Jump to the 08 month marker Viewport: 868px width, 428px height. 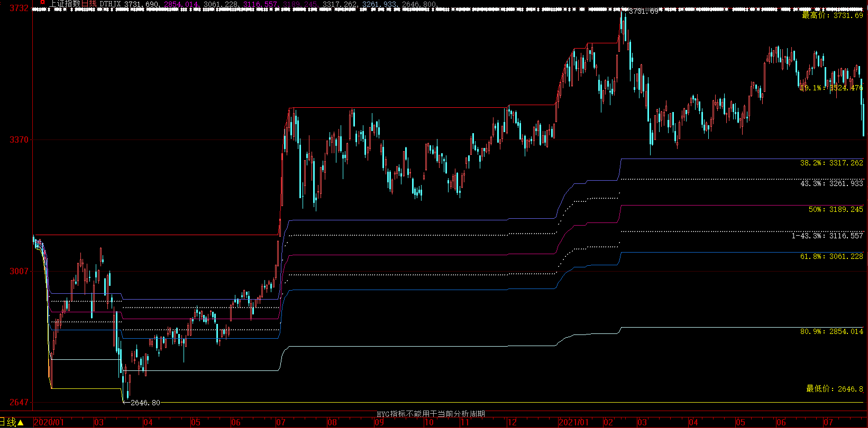click(332, 422)
